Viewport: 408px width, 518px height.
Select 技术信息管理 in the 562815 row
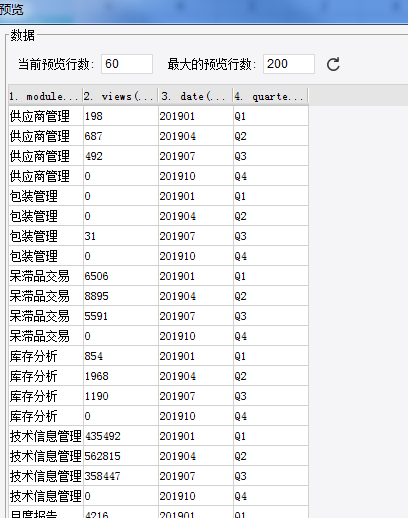[x=46, y=456]
